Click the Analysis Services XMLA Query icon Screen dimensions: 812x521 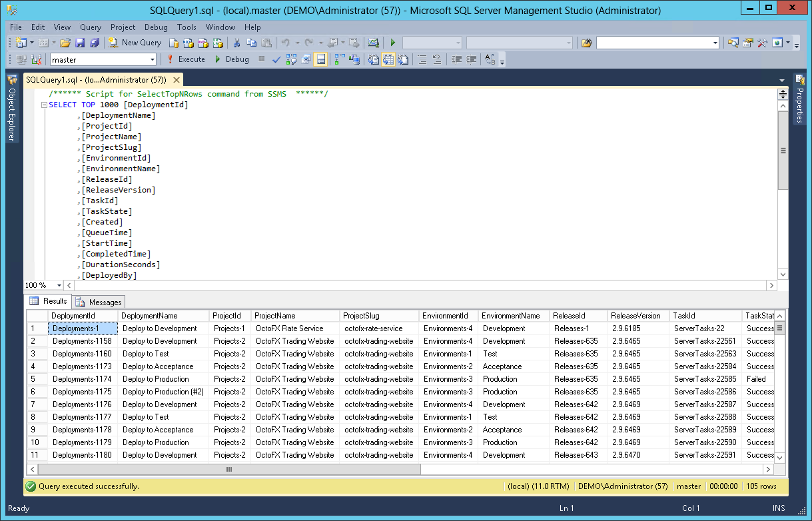pos(217,43)
